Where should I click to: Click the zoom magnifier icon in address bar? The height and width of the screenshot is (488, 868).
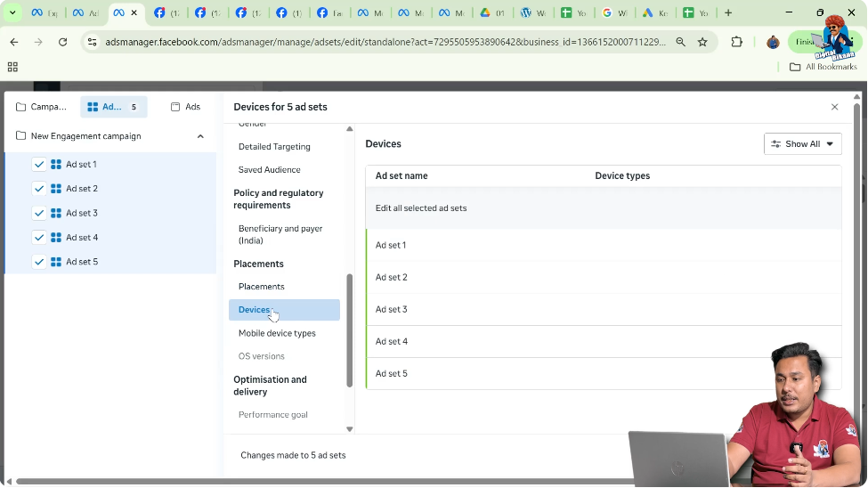tap(681, 42)
